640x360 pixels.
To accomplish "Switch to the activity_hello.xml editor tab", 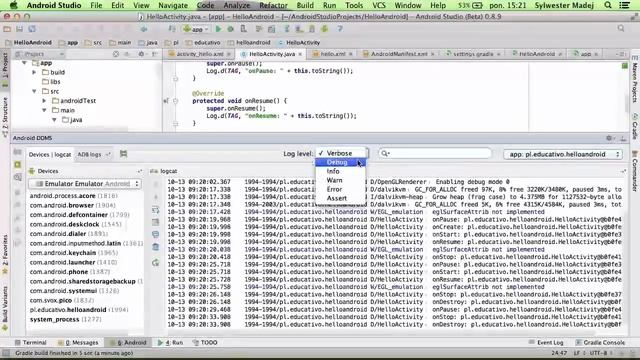I will pyautogui.click(x=200, y=54).
